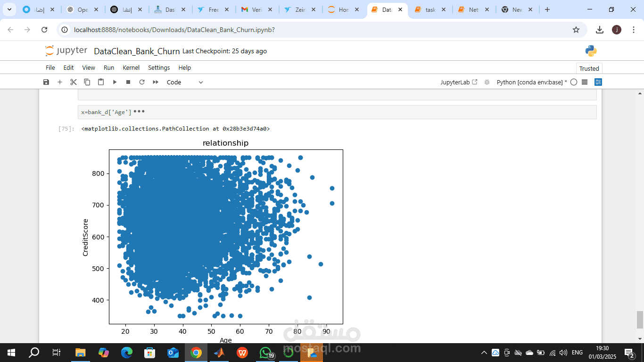Interrupt the kernel with the stop icon

pyautogui.click(x=128, y=82)
